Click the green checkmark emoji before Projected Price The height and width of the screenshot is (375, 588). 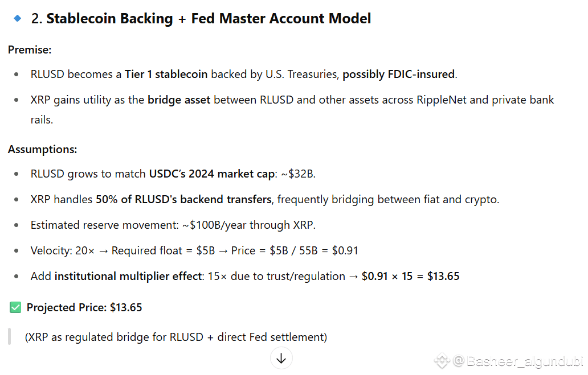[15, 308]
